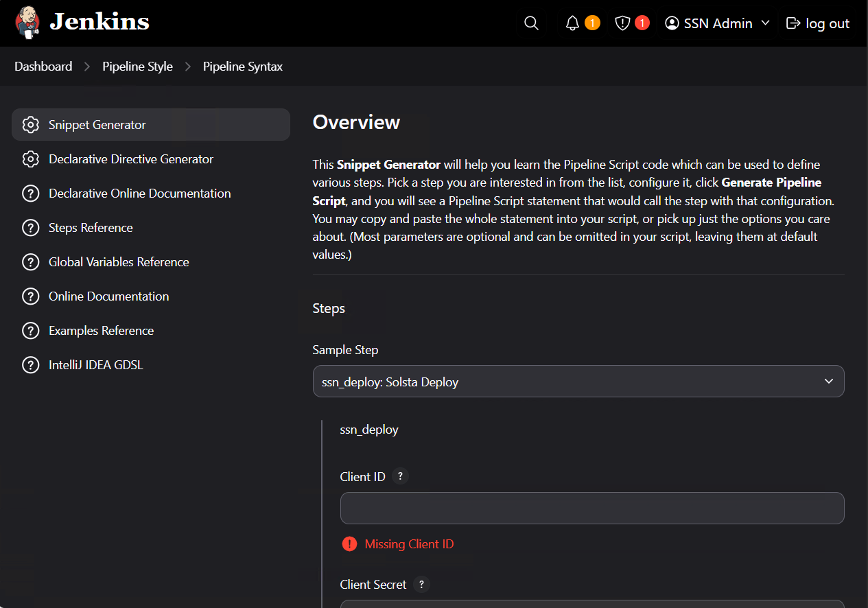The image size is (868, 608).
Task: Open IntelliJ IDEA GDSL link
Action: point(95,365)
